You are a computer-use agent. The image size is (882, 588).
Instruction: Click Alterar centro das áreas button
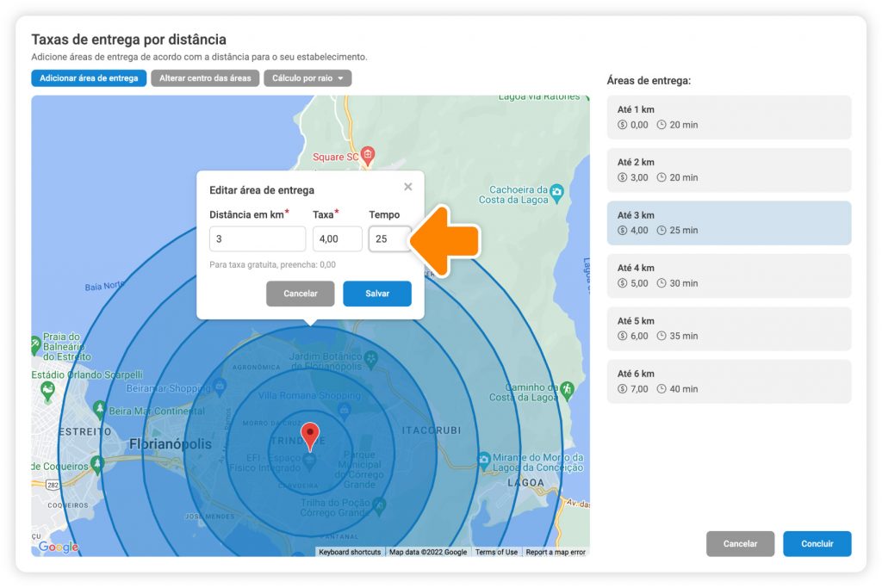point(205,78)
